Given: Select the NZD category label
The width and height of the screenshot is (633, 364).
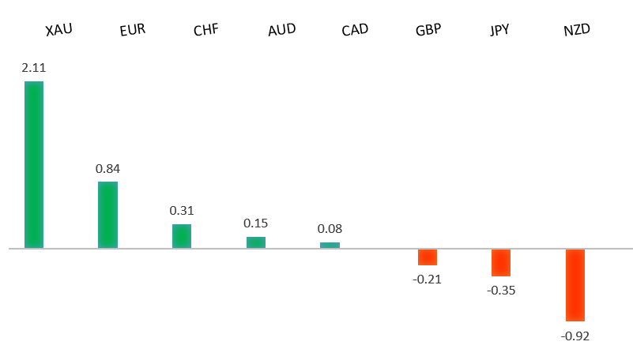Looking at the screenshot, I should coord(577,31).
